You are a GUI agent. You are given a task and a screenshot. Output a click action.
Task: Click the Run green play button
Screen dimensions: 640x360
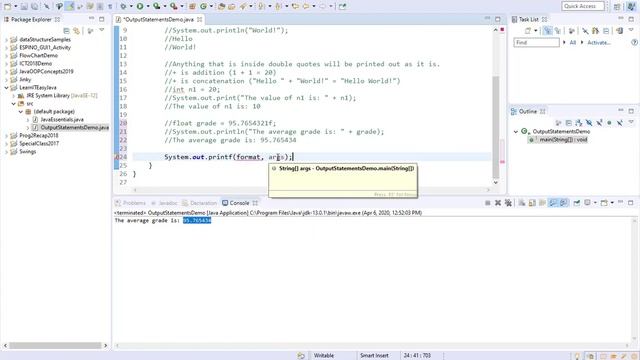click(x=140, y=6)
